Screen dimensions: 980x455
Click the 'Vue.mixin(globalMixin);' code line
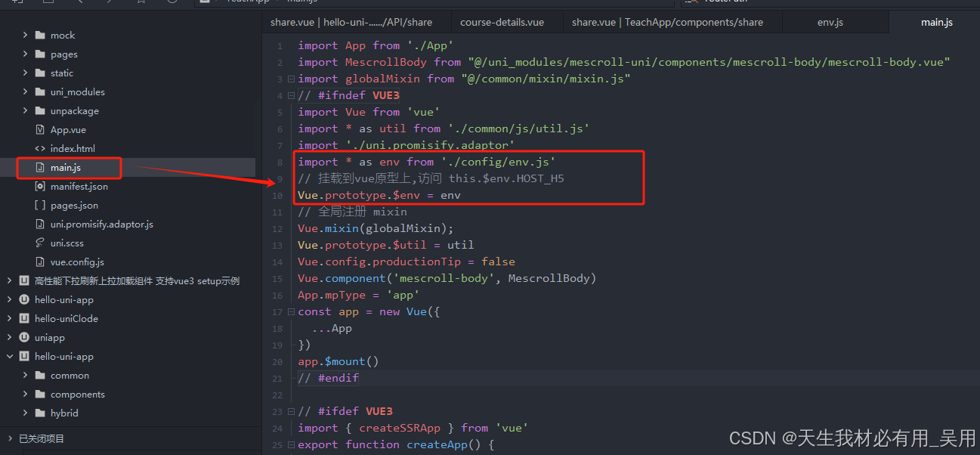click(376, 229)
